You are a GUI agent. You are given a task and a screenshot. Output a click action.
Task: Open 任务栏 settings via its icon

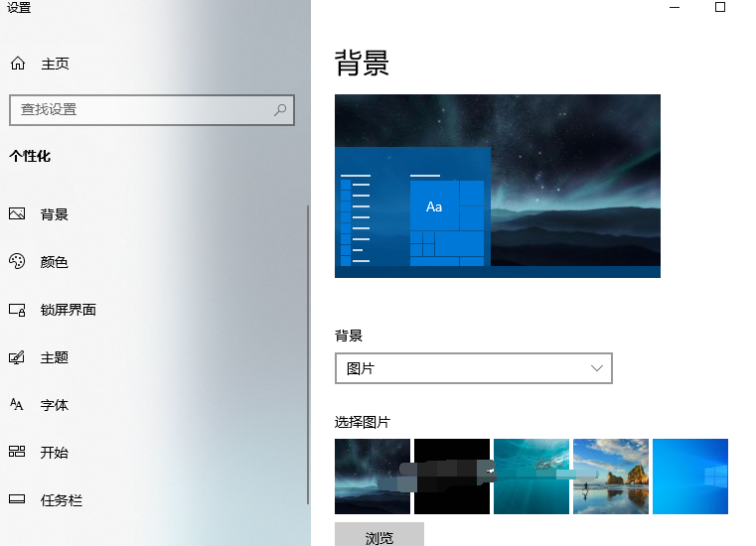pos(17,500)
